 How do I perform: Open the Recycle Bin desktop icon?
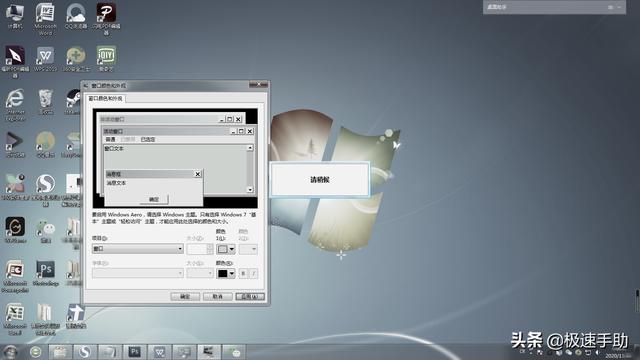(x=45, y=102)
